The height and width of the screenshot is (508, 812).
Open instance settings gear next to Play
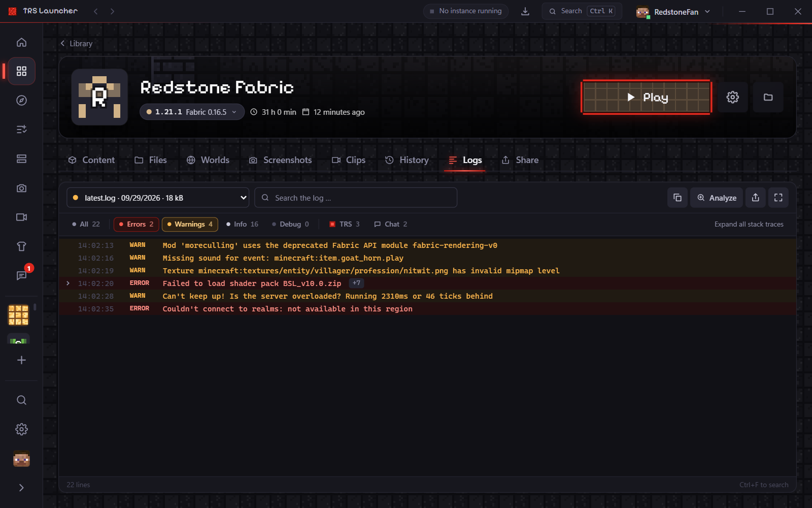pyautogui.click(x=732, y=97)
